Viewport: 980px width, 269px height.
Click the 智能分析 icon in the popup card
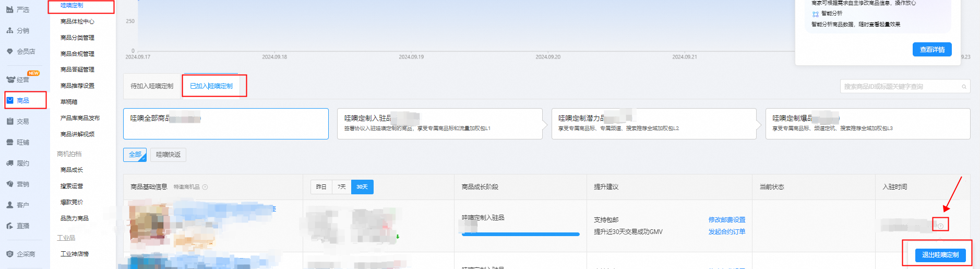816,14
